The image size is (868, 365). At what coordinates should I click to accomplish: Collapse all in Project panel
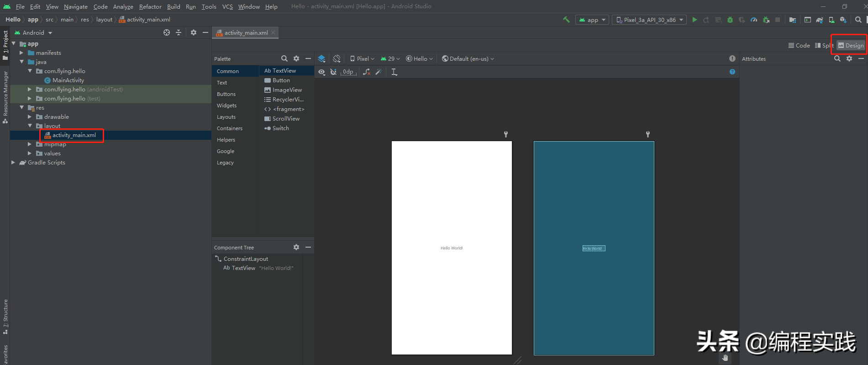click(x=179, y=32)
